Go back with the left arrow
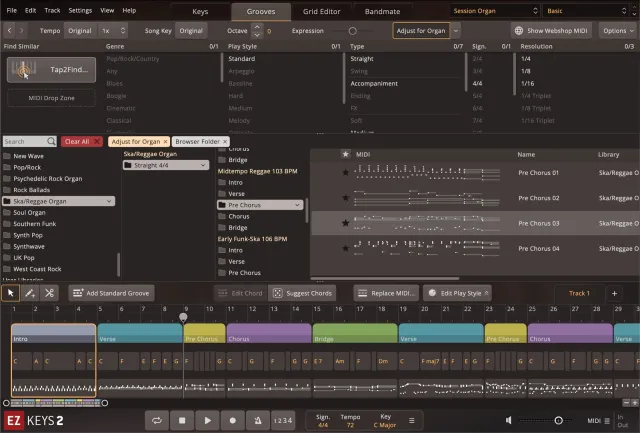The image size is (640, 433). (x=9, y=31)
